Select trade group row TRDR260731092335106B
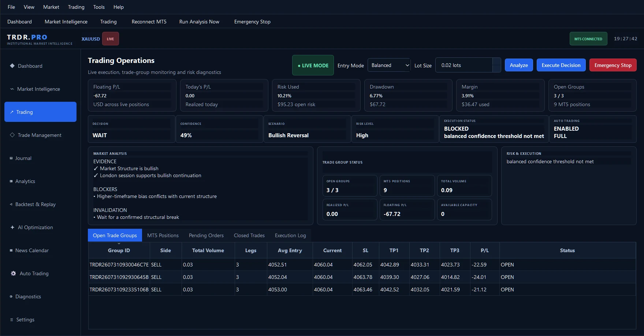The width and height of the screenshot is (644, 336). 362,290
